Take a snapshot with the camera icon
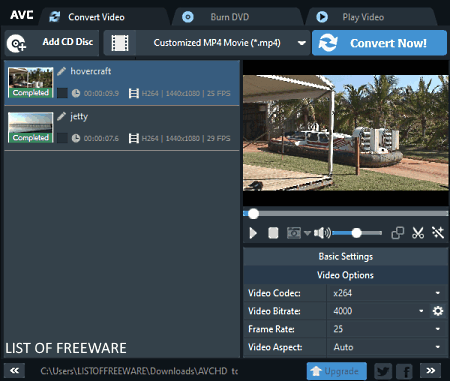The image size is (450, 381). click(294, 233)
